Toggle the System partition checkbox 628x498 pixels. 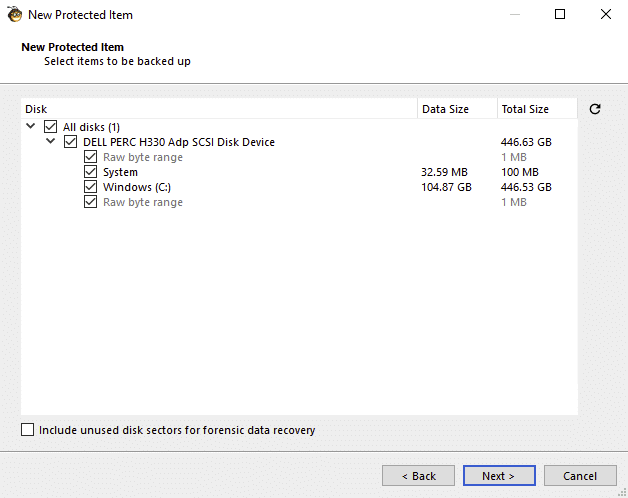click(x=91, y=172)
